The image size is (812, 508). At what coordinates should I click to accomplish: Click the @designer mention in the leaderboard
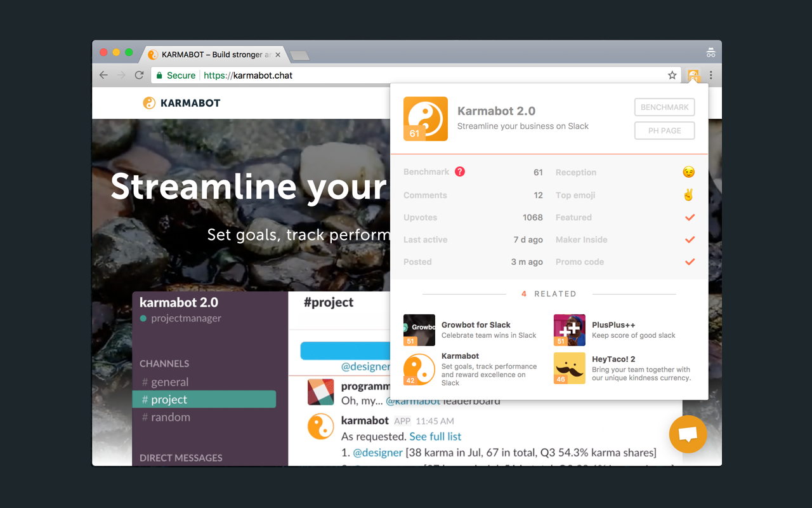[x=377, y=453]
